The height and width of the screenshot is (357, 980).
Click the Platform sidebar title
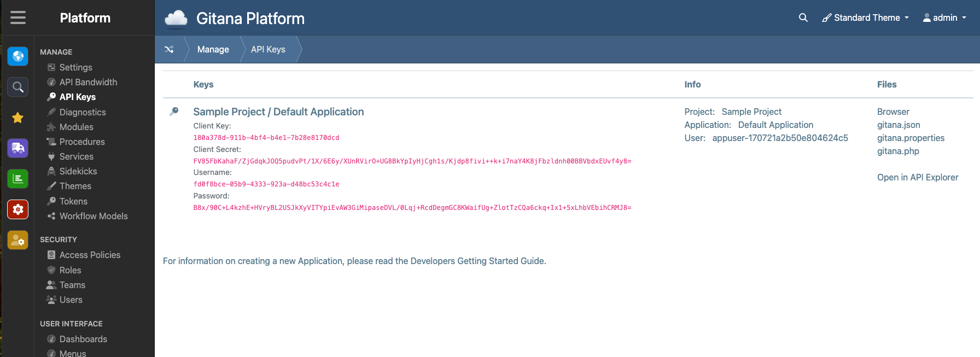tap(85, 18)
